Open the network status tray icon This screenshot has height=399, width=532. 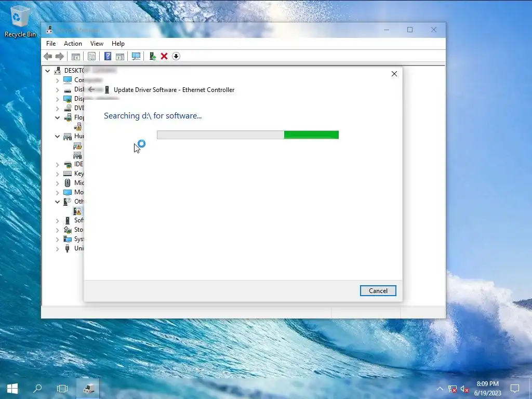[x=453, y=389]
